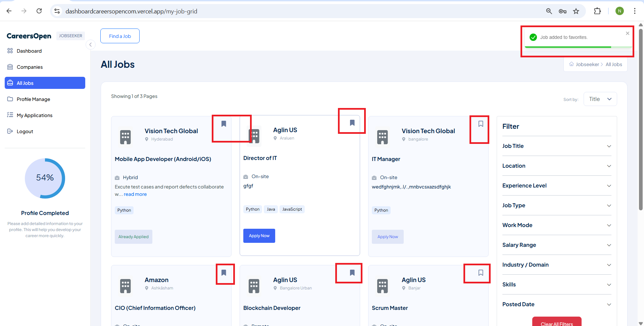
Task: Click the 'read more' link
Action: [x=135, y=194]
